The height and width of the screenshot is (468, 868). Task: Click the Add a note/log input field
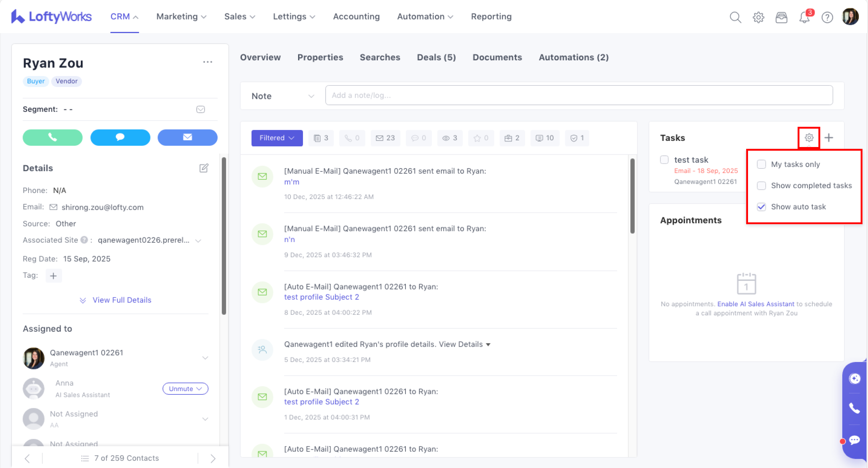(578, 96)
